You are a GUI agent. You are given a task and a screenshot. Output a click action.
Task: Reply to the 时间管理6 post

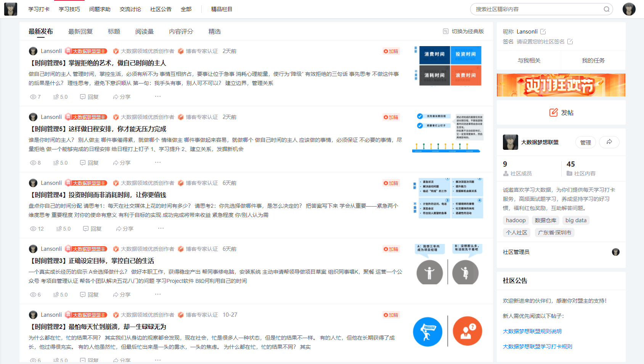(89, 97)
